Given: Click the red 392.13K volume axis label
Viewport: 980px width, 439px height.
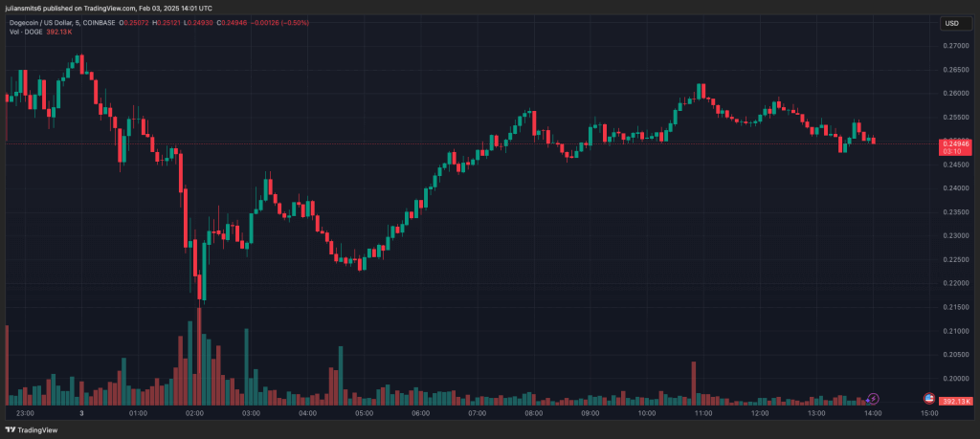Looking at the screenshot, I should (956, 401).
